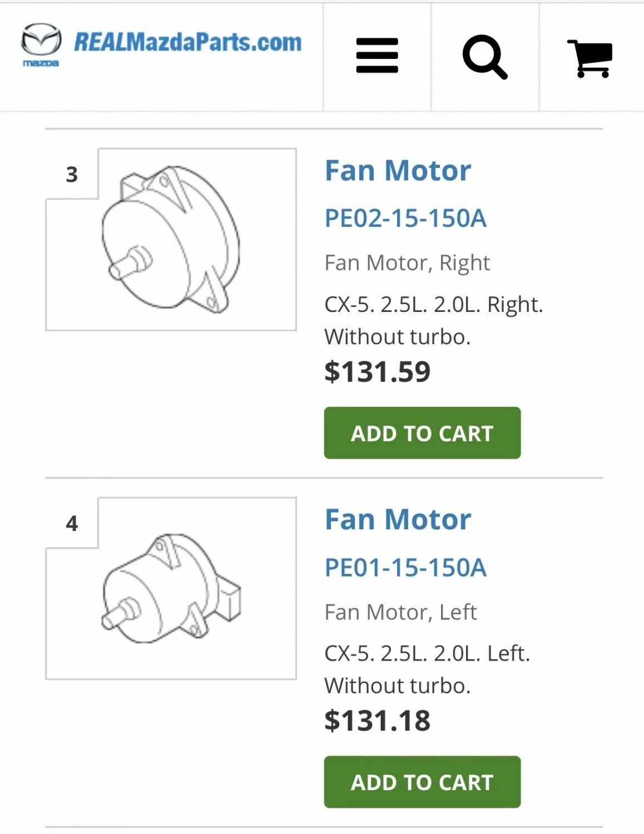Add the $131.18 left fan motor to cart

coord(422,782)
